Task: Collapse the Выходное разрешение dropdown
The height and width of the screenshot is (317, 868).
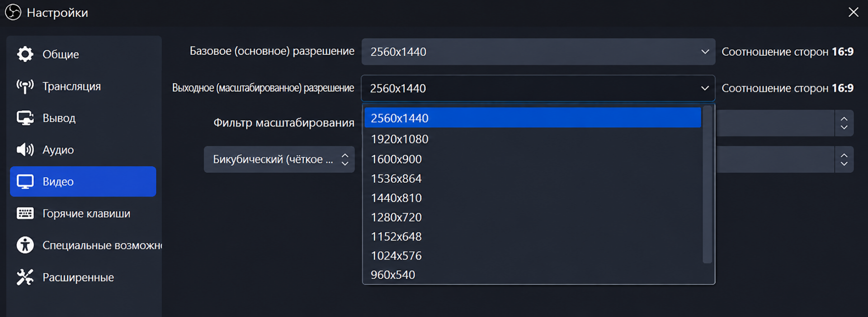Action: 538,88
